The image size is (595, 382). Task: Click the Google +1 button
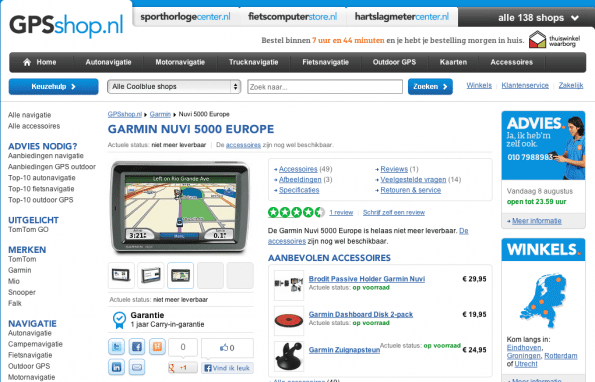click(x=183, y=368)
